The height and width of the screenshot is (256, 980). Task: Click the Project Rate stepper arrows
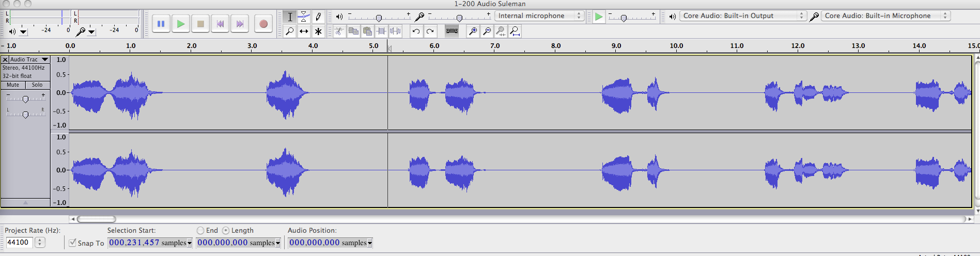coord(40,243)
